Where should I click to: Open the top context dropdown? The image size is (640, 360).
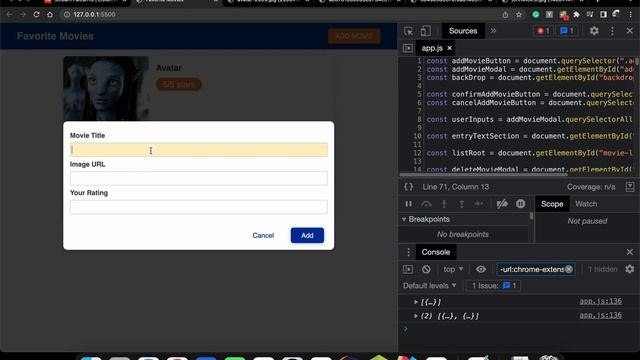click(x=453, y=269)
